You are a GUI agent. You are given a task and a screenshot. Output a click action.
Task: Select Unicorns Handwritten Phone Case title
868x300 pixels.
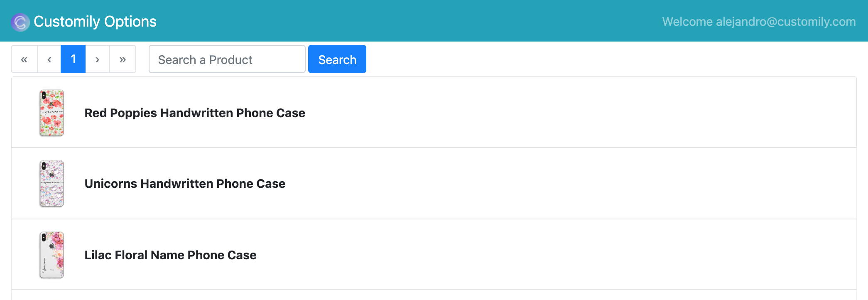[185, 184]
